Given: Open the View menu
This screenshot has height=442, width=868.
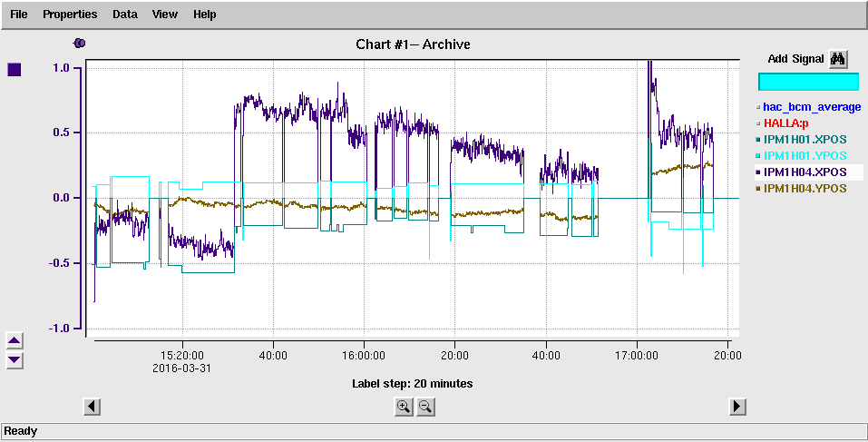Looking at the screenshot, I should tap(165, 15).
